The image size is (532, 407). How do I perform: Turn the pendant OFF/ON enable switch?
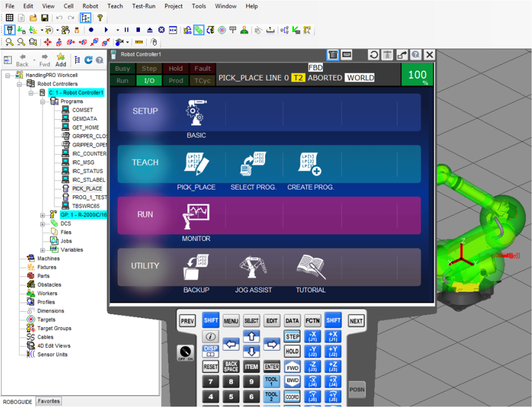[185, 353]
